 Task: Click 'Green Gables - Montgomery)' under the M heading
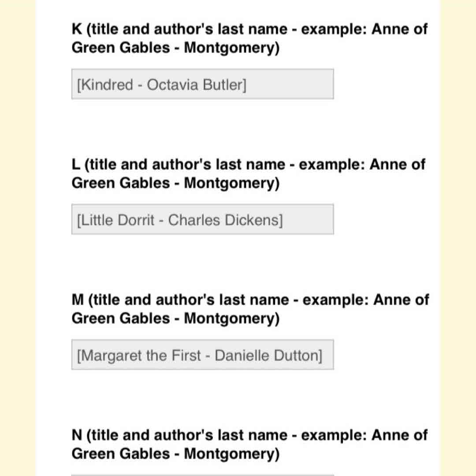pos(175,319)
